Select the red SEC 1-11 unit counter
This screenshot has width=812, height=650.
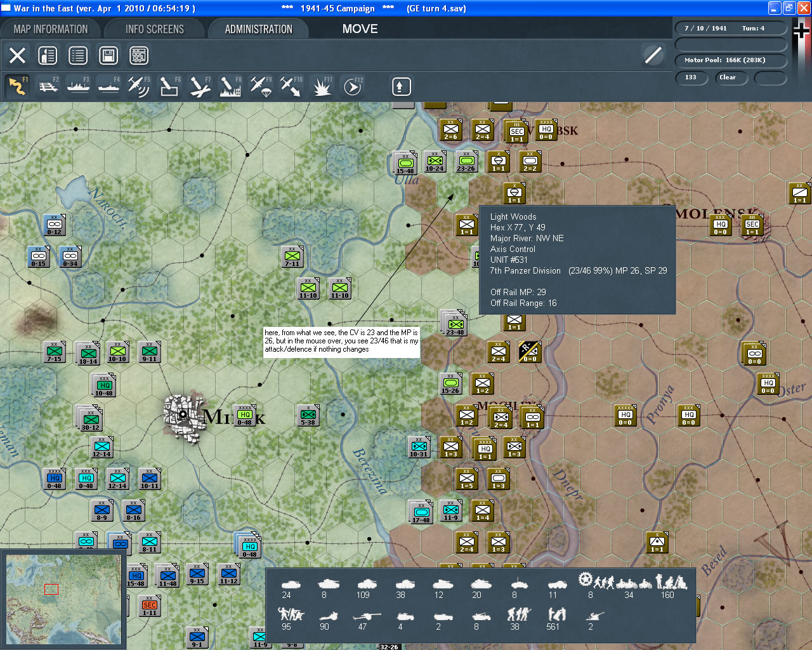coord(150,606)
